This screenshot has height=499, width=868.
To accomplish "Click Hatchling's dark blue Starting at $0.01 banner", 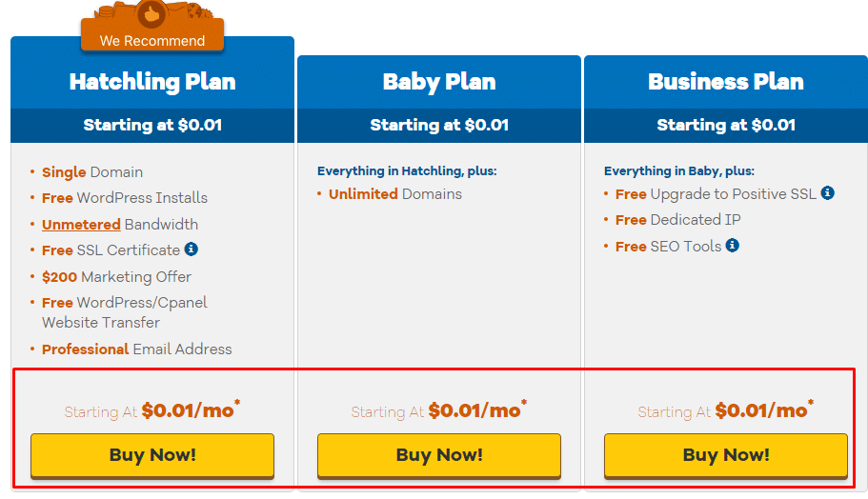I will point(152,126).
